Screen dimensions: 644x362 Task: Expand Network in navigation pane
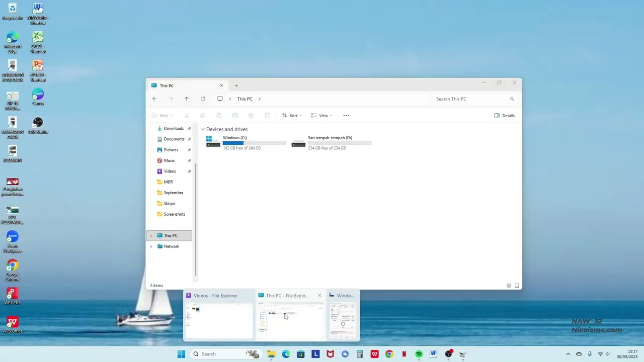coord(151,246)
